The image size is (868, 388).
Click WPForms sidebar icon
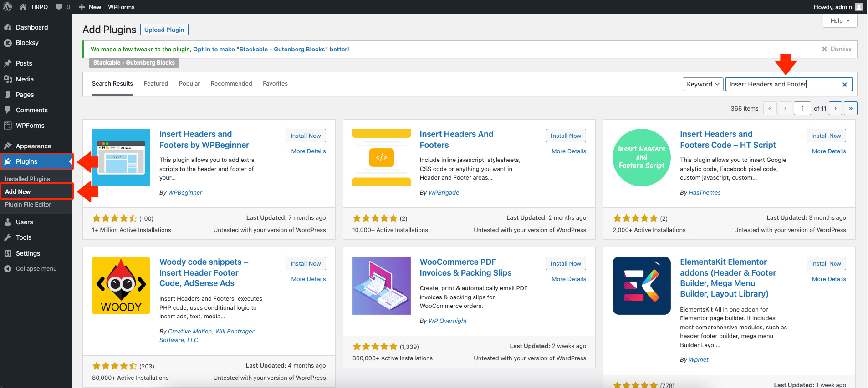[x=8, y=126]
